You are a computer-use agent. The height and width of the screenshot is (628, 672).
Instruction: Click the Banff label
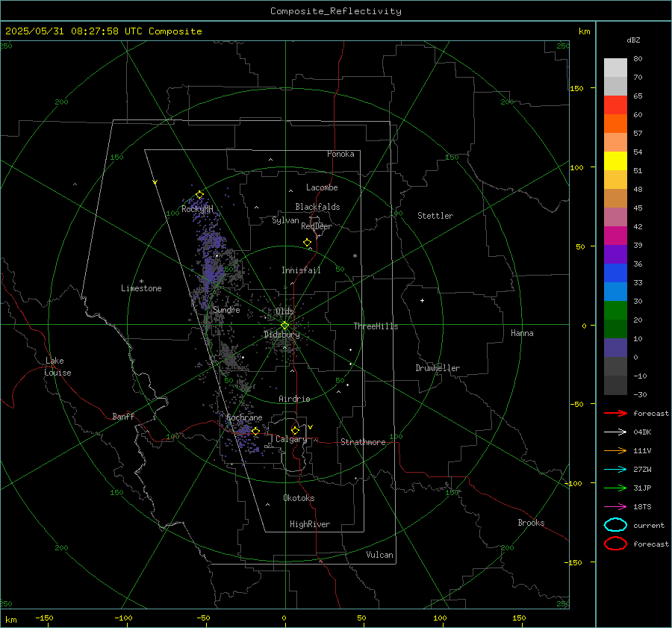click(123, 417)
